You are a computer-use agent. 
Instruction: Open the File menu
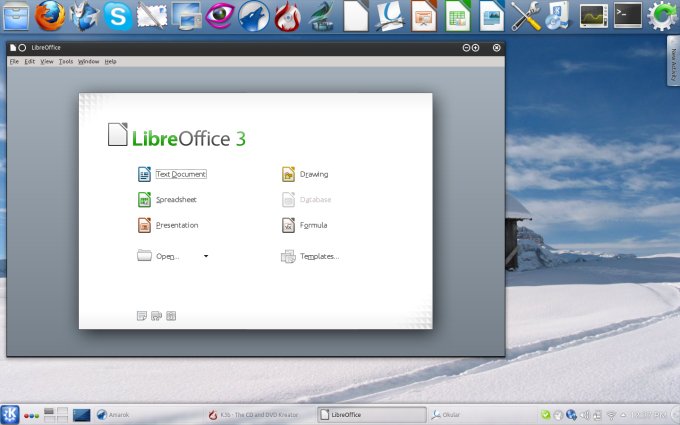pyautogui.click(x=14, y=62)
